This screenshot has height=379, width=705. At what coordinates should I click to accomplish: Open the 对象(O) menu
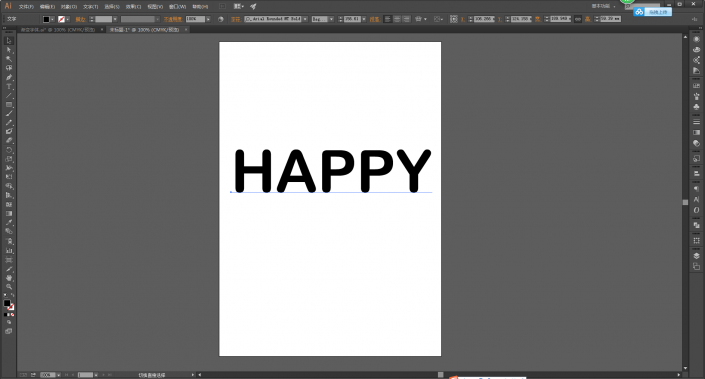(69, 7)
